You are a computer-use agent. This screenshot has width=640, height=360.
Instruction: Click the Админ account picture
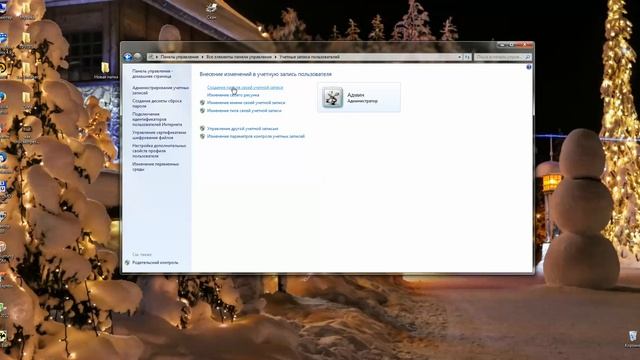pyautogui.click(x=332, y=97)
